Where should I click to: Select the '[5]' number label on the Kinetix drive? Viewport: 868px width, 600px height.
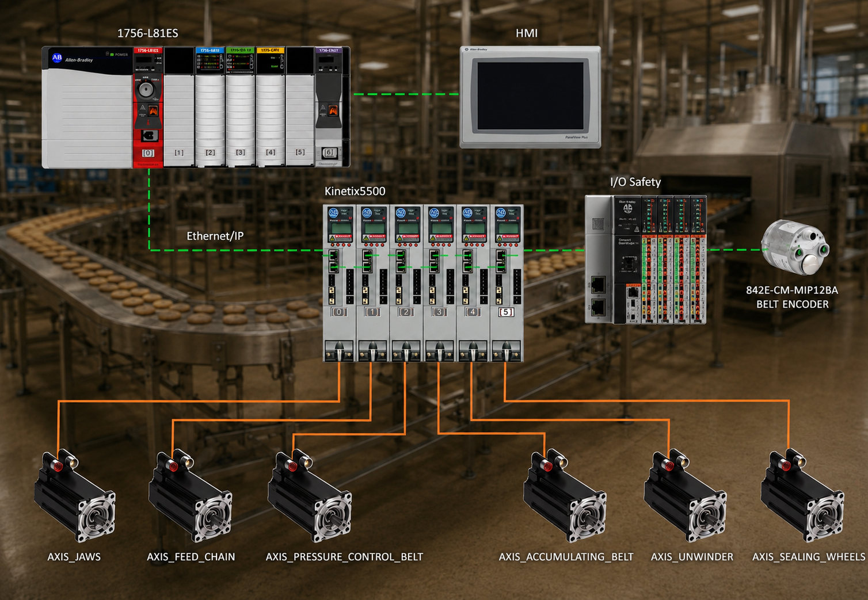tap(506, 312)
